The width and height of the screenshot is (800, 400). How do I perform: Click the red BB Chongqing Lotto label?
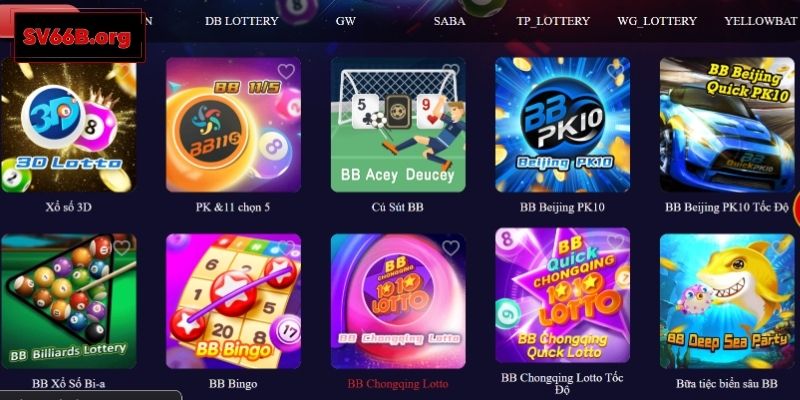398,384
